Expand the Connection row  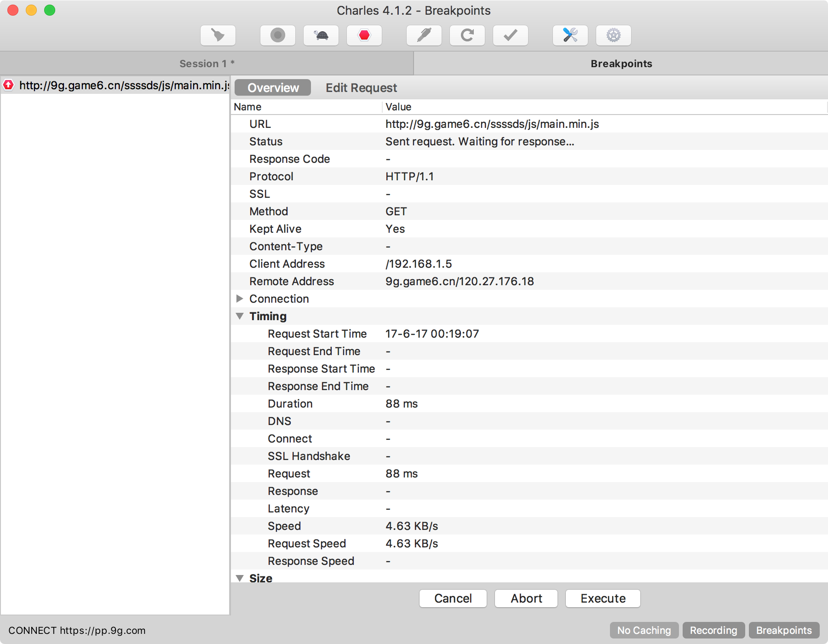coord(240,299)
